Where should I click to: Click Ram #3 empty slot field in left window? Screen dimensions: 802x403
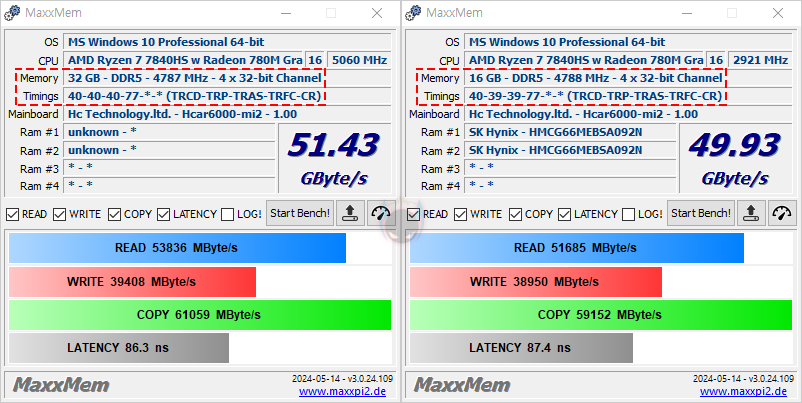click(x=170, y=168)
